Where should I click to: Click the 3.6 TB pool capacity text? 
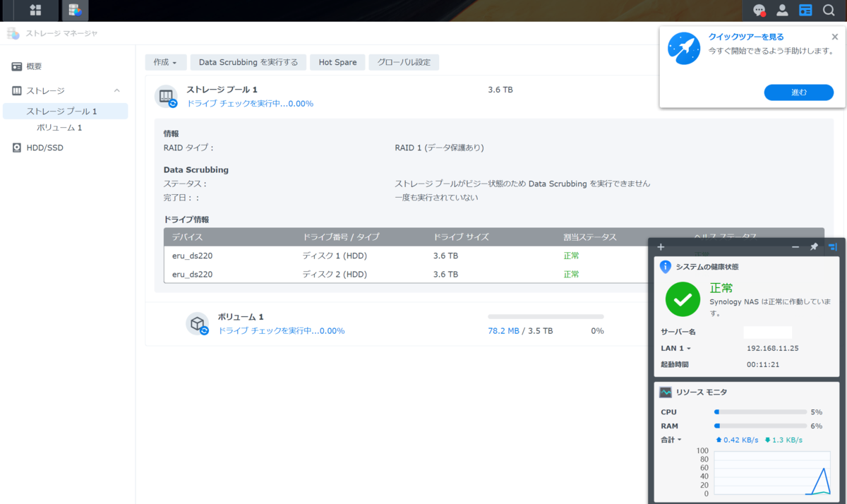click(x=500, y=90)
